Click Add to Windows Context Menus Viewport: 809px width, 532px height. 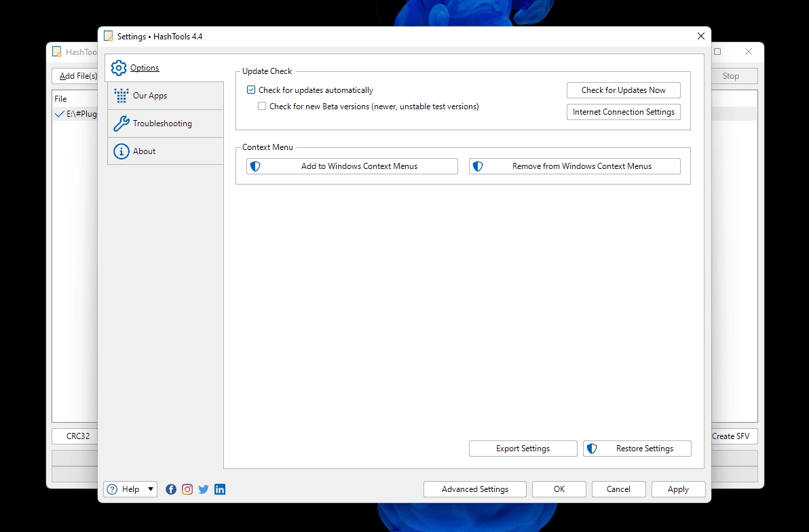[x=352, y=166]
